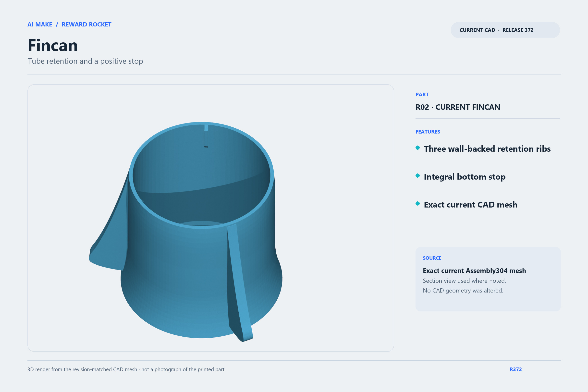Image resolution: width=588 pixels, height=392 pixels.
Task: Select the 'Three wall-backed retention ribs' feature
Action: tap(487, 149)
